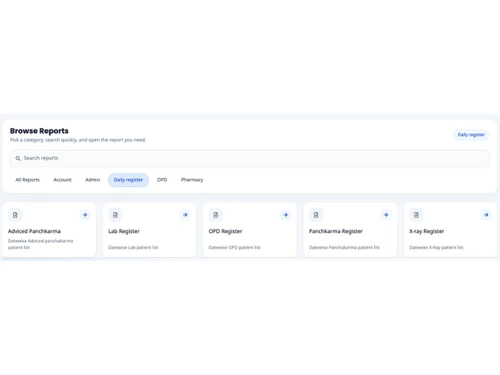Click the document icon on OPD Register card

click(216, 215)
